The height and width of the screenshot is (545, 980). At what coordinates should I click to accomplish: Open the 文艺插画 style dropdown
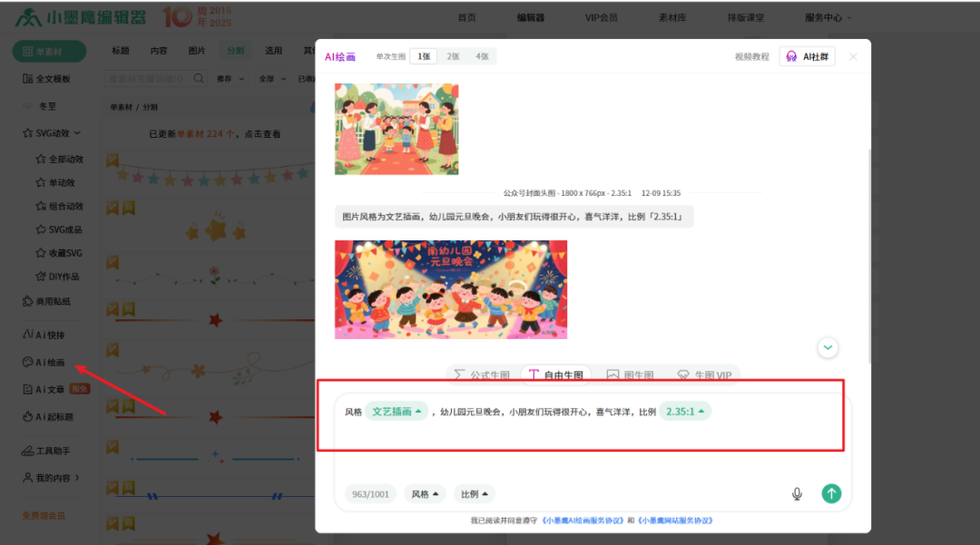point(397,410)
